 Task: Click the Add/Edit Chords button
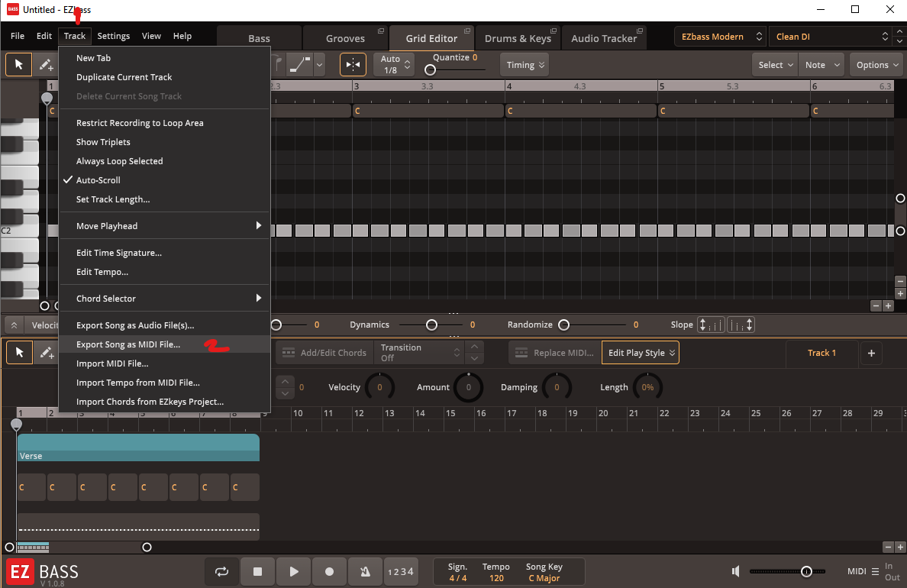[x=324, y=353]
